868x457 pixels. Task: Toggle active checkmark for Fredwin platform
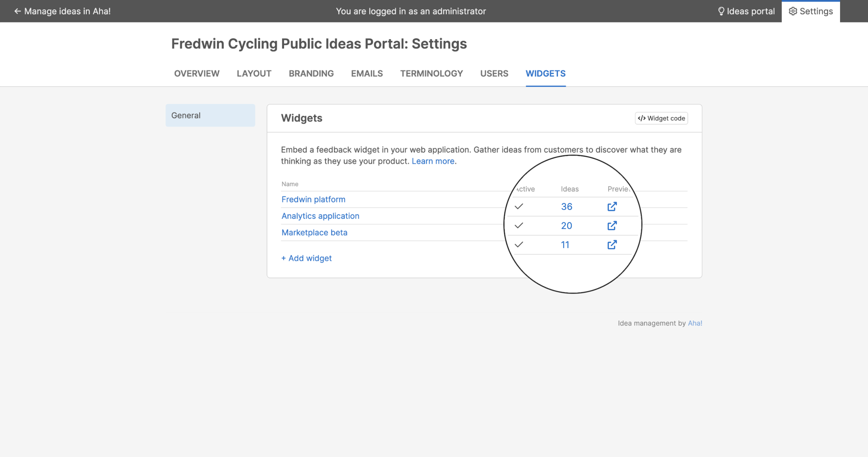519,206
